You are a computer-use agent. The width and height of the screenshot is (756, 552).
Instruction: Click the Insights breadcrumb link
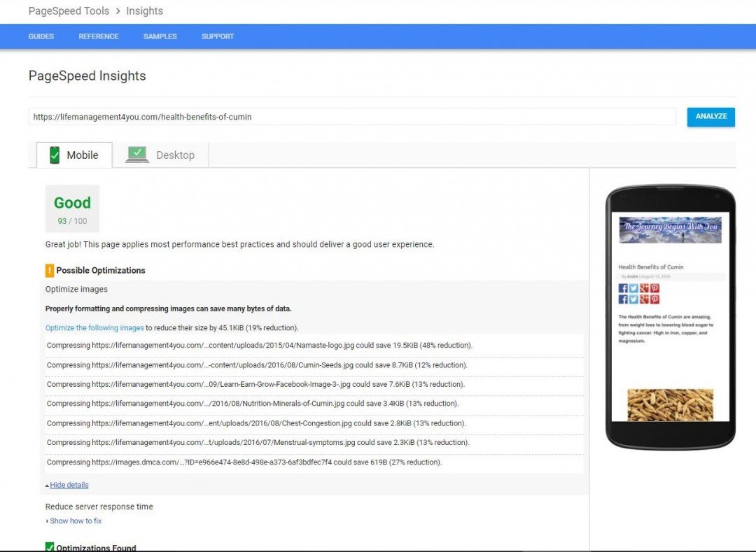145,11
